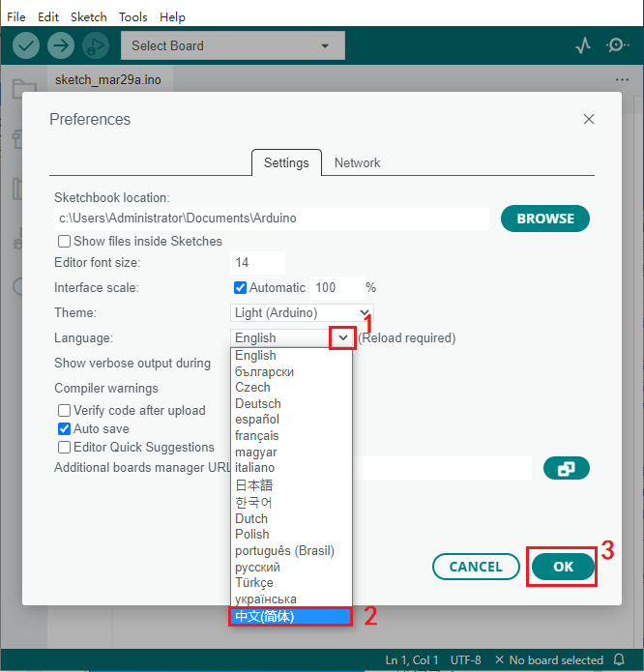Click the Editor font size field
Screen dimensions: 644x672
[257, 263]
